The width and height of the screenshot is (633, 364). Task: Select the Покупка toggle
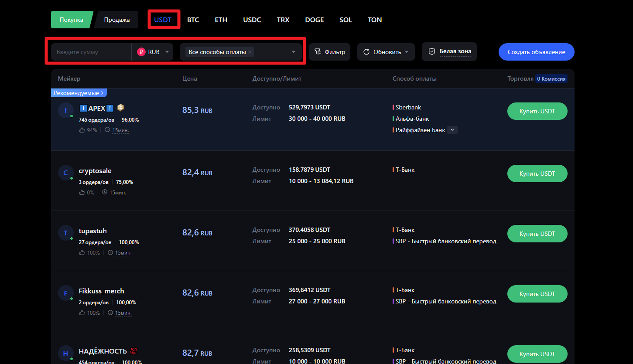71,20
